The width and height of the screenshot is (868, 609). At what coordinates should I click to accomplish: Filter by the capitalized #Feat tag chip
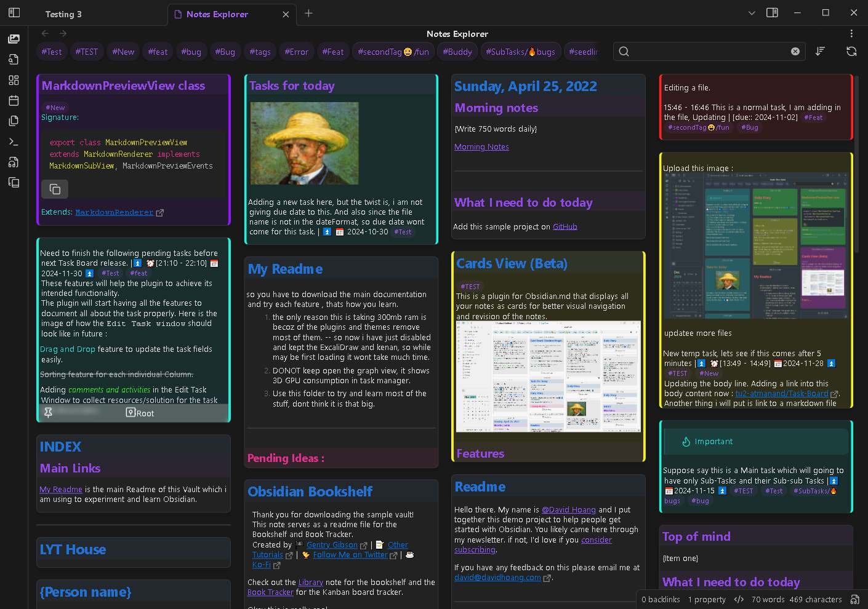333,52
